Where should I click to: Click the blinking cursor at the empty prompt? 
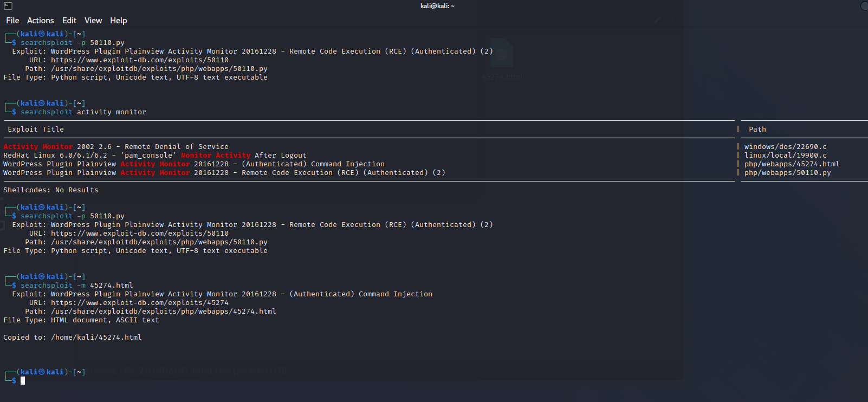click(23, 381)
